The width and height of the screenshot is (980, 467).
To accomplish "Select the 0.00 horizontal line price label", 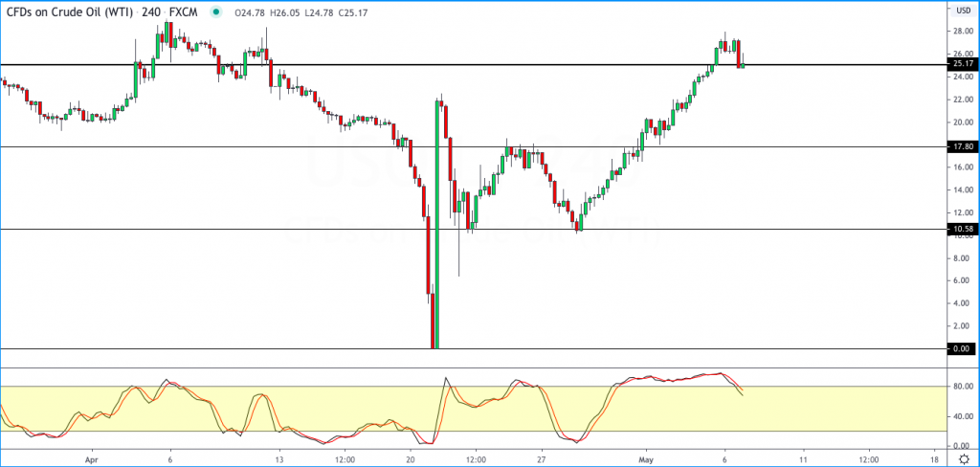I will [963, 348].
